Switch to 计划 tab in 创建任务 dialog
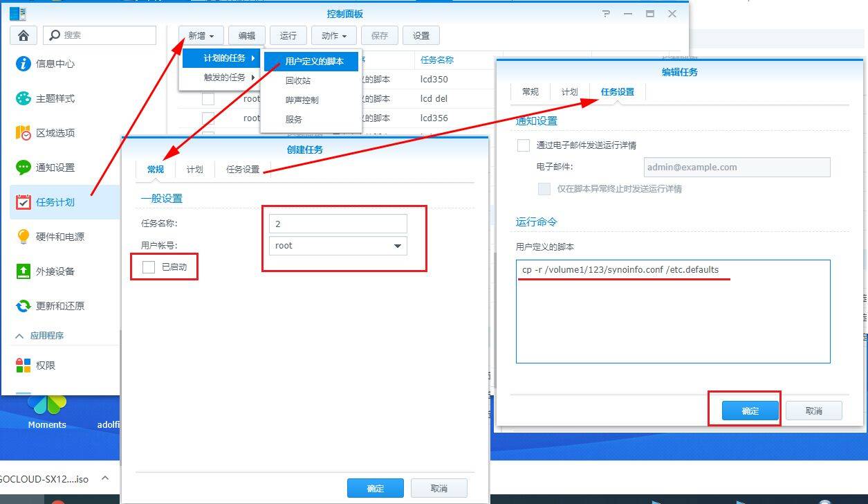 click(x=195, y=170)
